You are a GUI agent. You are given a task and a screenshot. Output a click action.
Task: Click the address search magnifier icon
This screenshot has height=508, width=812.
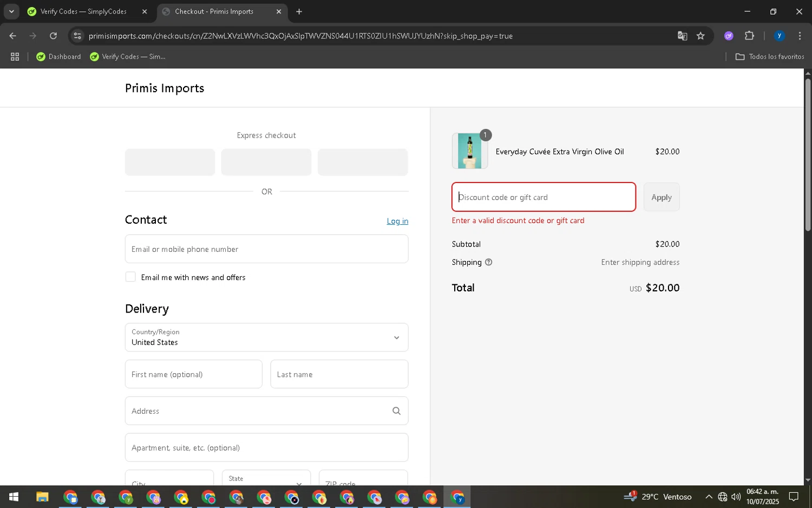(396, 411)
